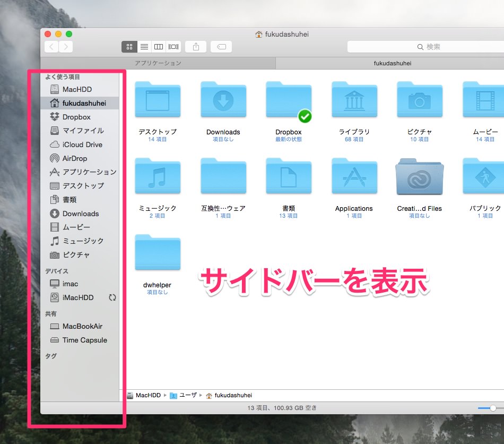Open MacHDD in the sidebar
Viewport: 504px width, 444px height.
coord(80,89)
